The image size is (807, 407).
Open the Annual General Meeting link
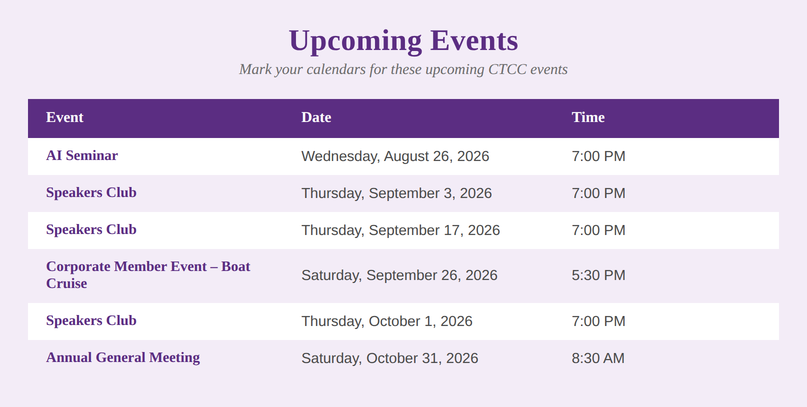(123, 358)
